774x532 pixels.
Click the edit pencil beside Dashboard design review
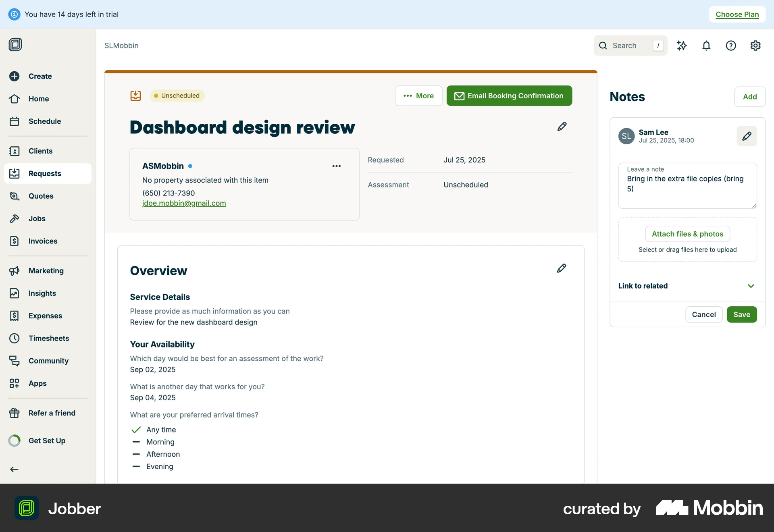562,126
